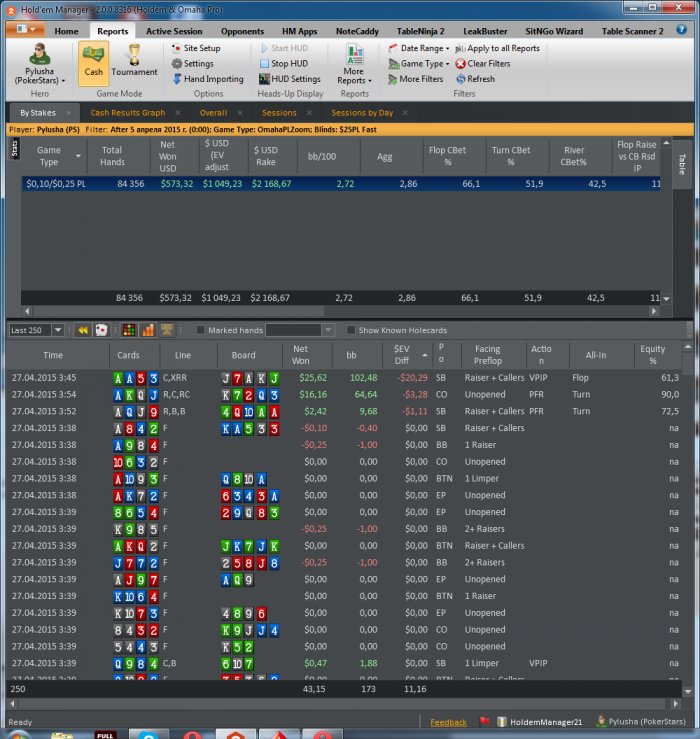Select Tournament game mode trophy icon

point(134,60)
